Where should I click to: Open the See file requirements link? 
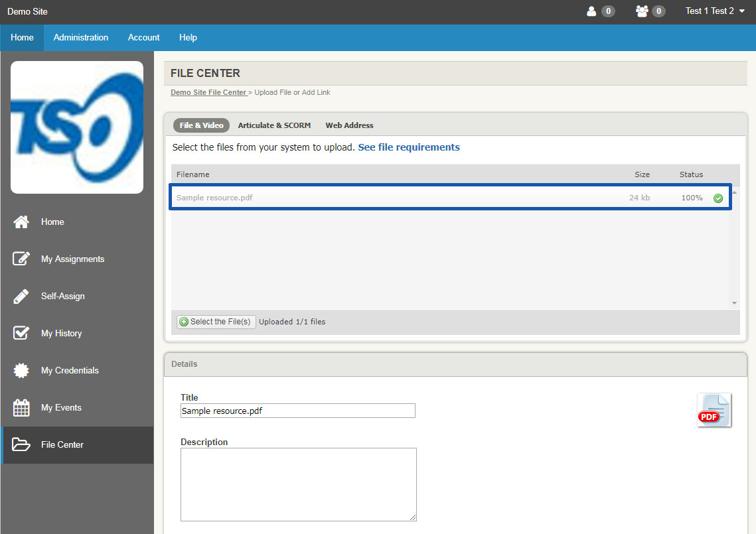click(x=409, y=147)
